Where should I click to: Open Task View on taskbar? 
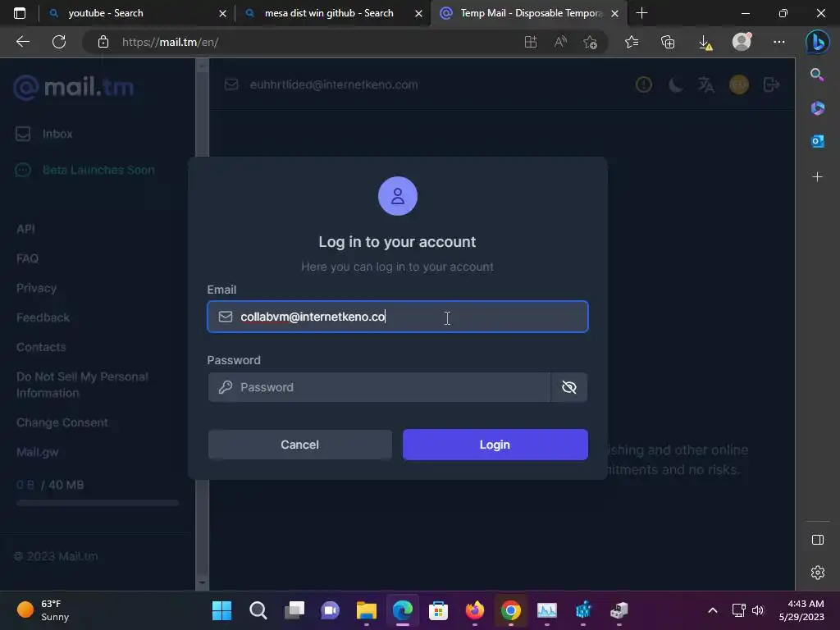coord(294,610)
